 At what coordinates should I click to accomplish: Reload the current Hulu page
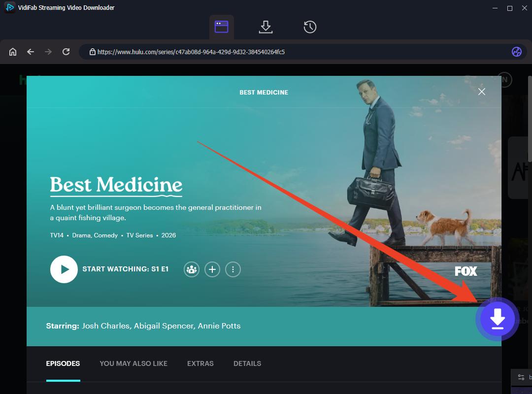click(x=66, y=52)
